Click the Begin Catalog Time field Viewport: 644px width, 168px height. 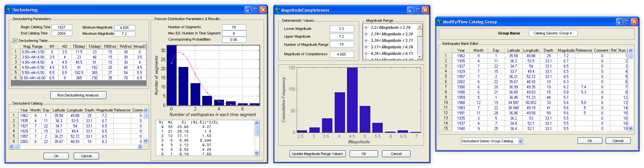62,27
